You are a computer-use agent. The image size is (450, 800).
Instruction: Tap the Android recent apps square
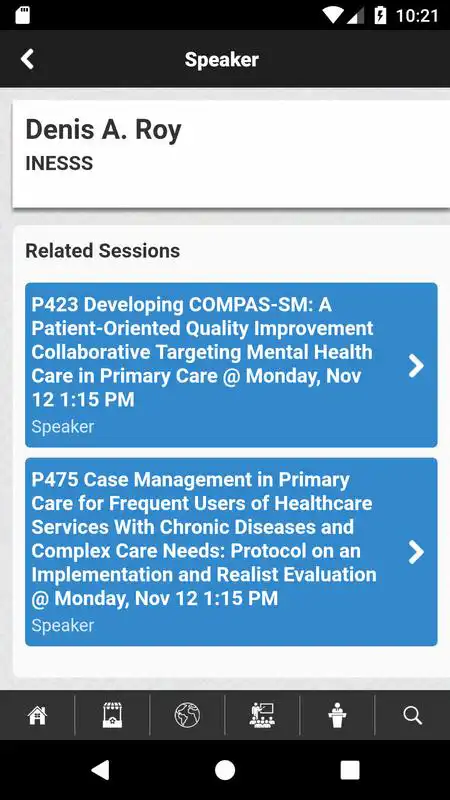(350, 770)
